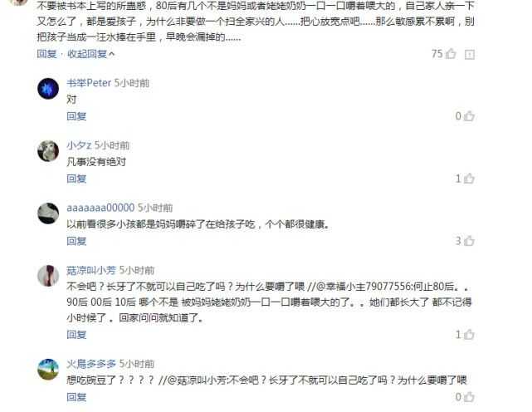
Task: Reply to the top comment
Action: click(46, 54)
